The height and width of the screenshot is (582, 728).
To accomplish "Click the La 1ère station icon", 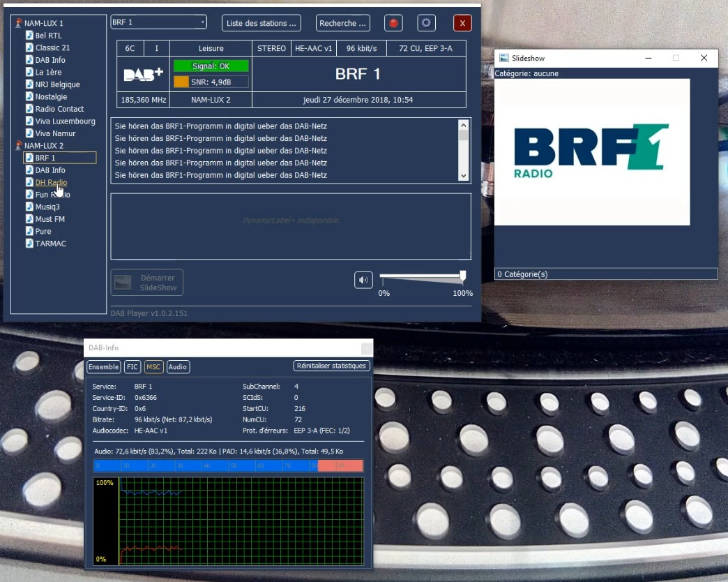I will [x=29, y=72].
